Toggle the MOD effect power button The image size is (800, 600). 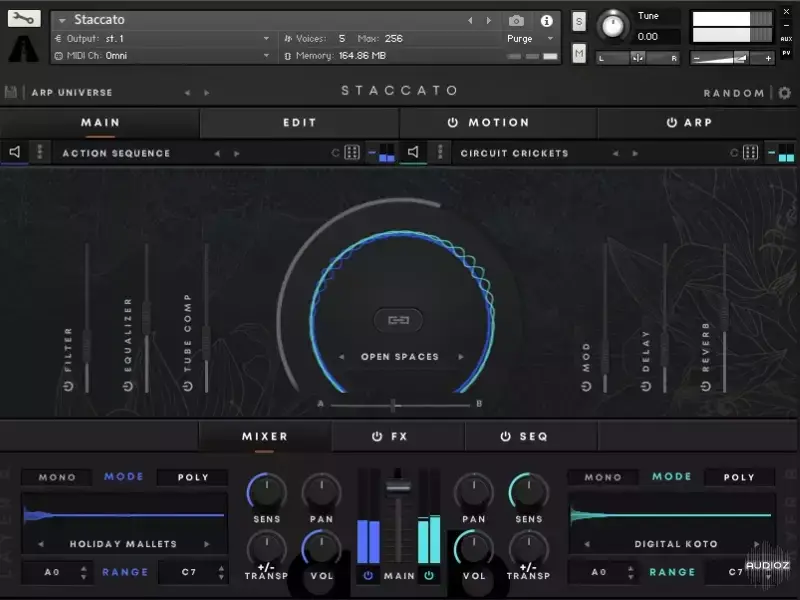point(586,386)
